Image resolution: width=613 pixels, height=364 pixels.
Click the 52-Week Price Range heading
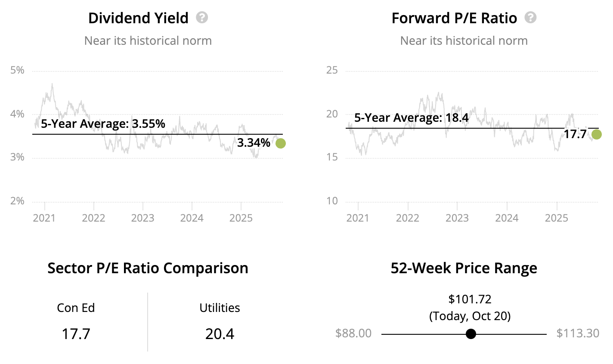[464, 268]
